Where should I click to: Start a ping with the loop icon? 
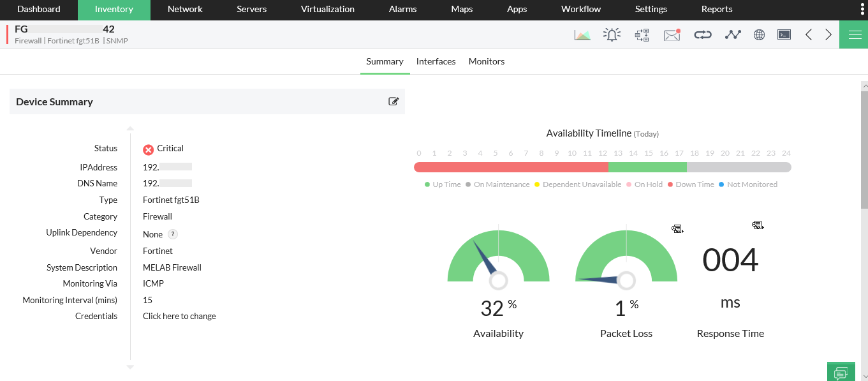point(702,34)
